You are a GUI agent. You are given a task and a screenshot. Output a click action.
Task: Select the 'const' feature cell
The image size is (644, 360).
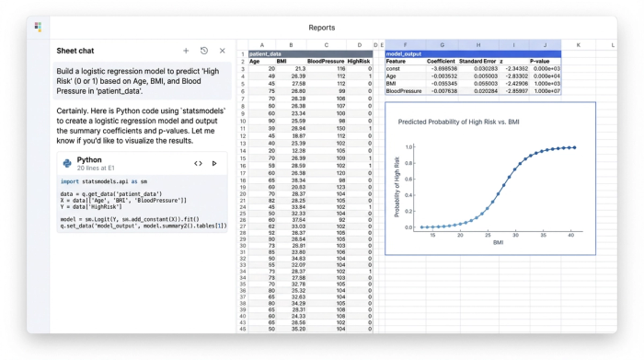[x=405, y=69]
